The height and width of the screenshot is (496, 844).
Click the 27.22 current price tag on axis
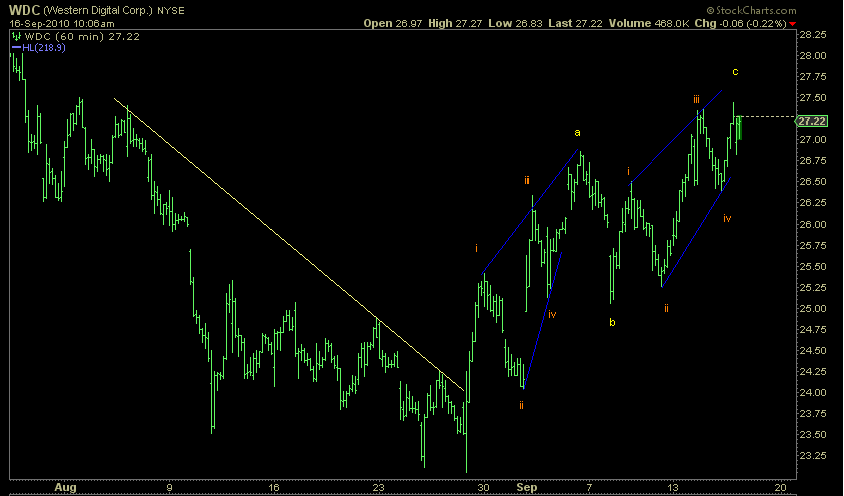pos(811,122)
